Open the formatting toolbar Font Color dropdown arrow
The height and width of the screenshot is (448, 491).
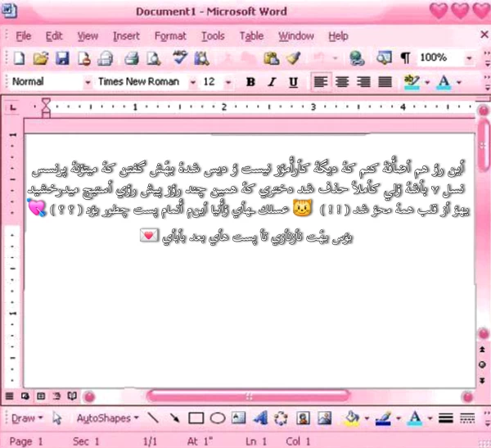[x=459, y=83]
